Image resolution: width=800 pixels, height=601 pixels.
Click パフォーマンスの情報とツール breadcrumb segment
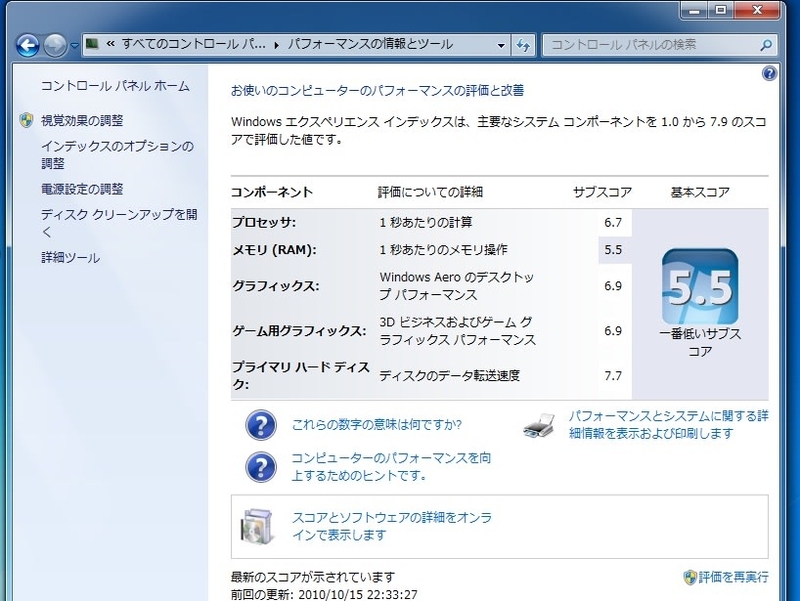point(370,44)
